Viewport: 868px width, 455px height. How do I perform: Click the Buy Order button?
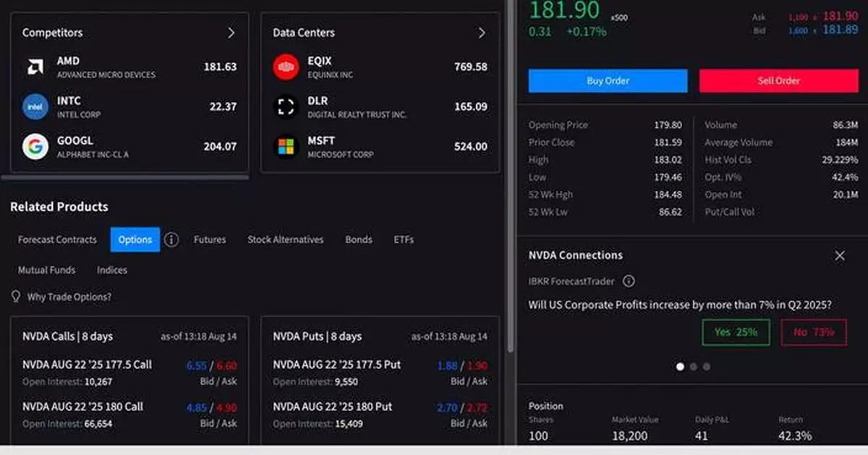coord(607,80)
